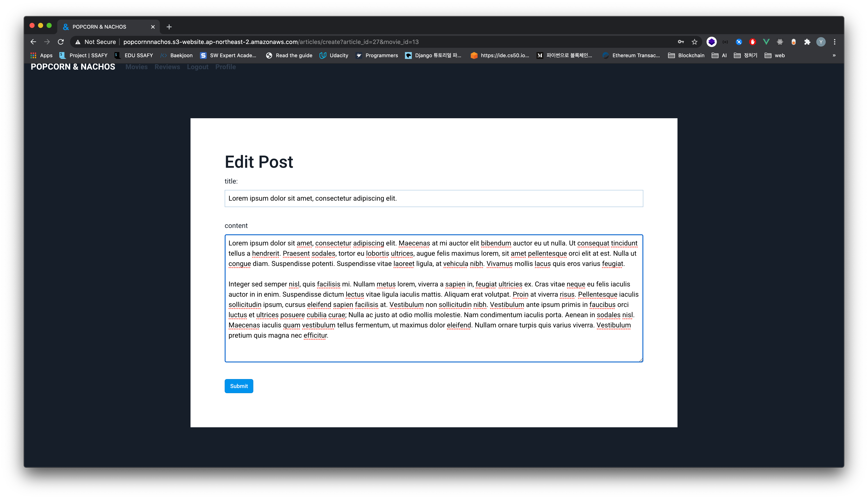Open the Django tutorial bookmark

tap(433, 55)
